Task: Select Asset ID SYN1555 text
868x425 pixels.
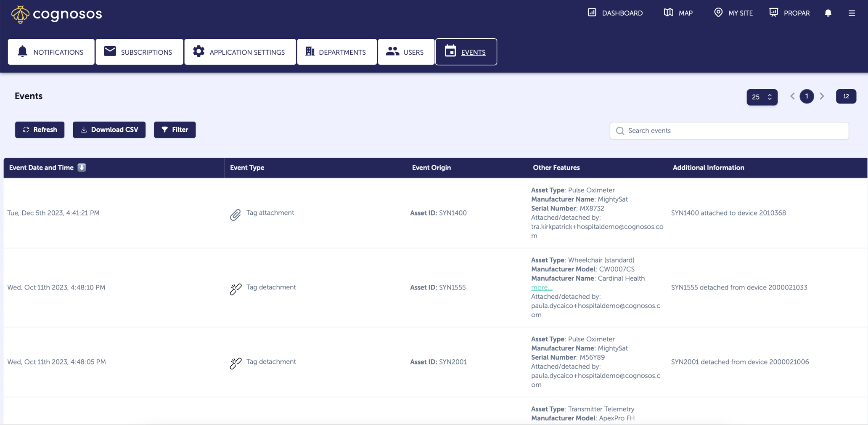Action: pyautogui.click(x=438, y=287)
